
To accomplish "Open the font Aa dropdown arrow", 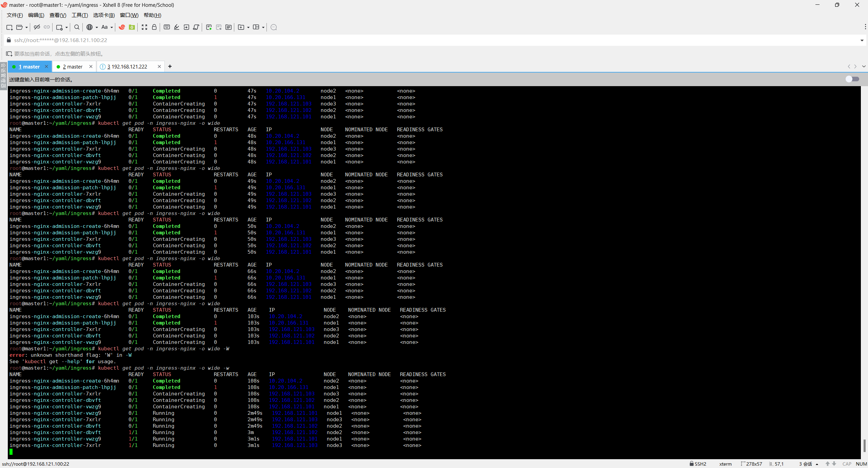I will pos(112,27).
